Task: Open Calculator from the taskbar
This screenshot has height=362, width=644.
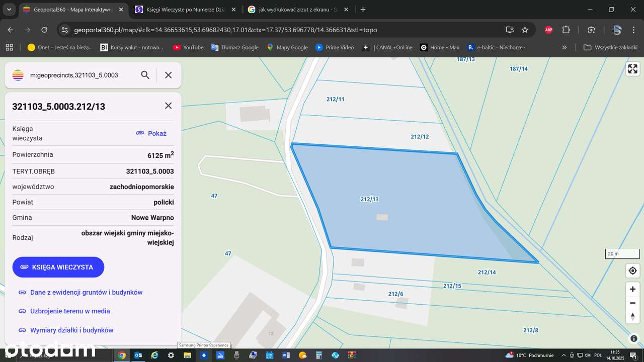Action: [x=318, y=355]
